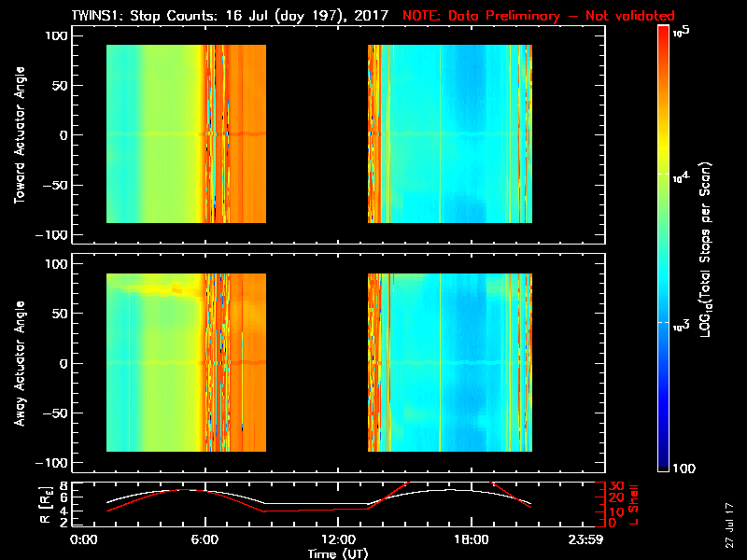Click the 'Away Actuator Angle' axis label
The width and height of the screenshot is (747, 560).
[20, 363]
